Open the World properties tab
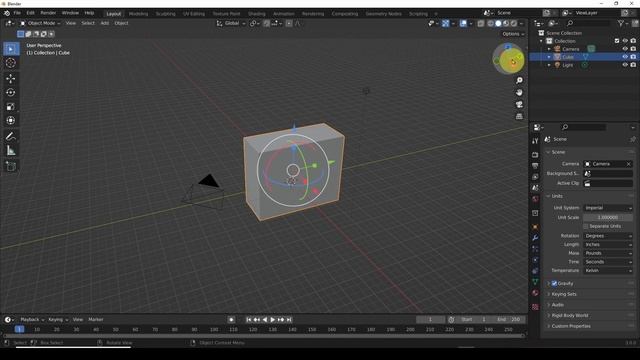Screen dimensions: 640x360 click(535, 199)
